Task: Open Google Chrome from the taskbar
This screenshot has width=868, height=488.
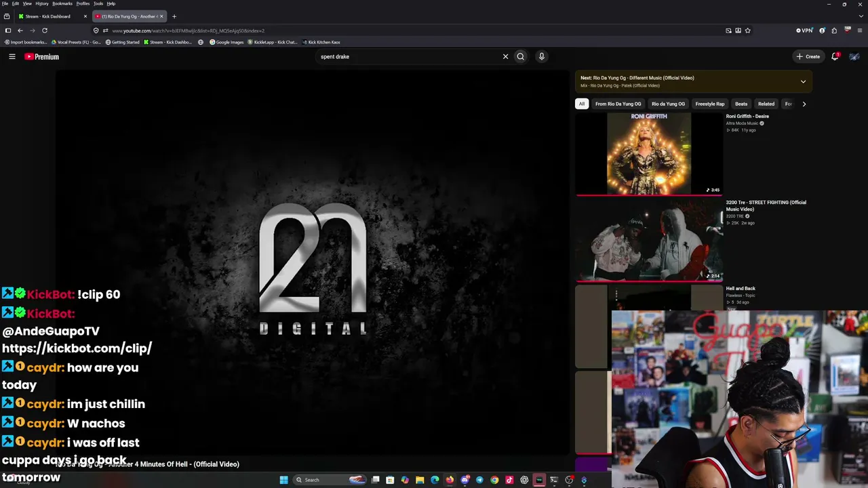Action: 494,480
